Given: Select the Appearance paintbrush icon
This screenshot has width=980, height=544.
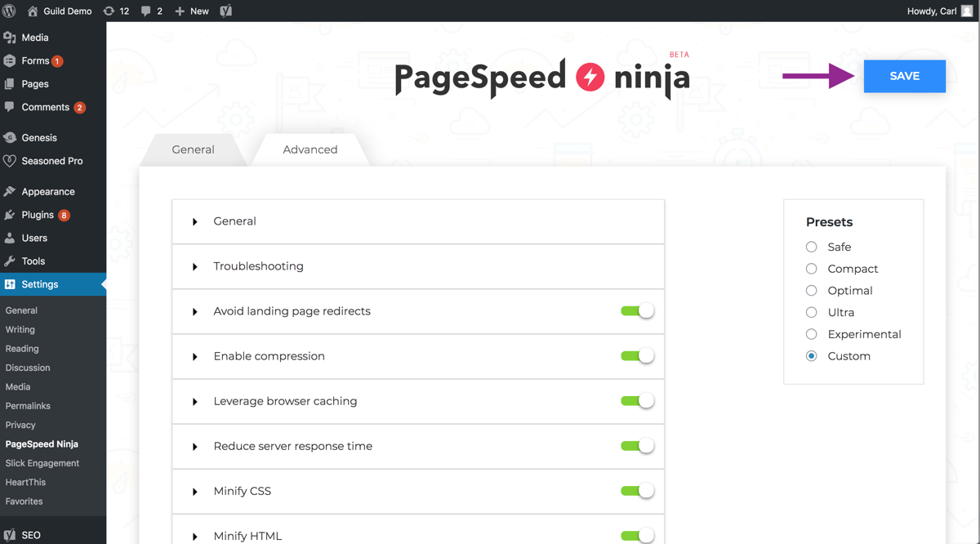Looking at the screenshot, I should tap(10, 190).
